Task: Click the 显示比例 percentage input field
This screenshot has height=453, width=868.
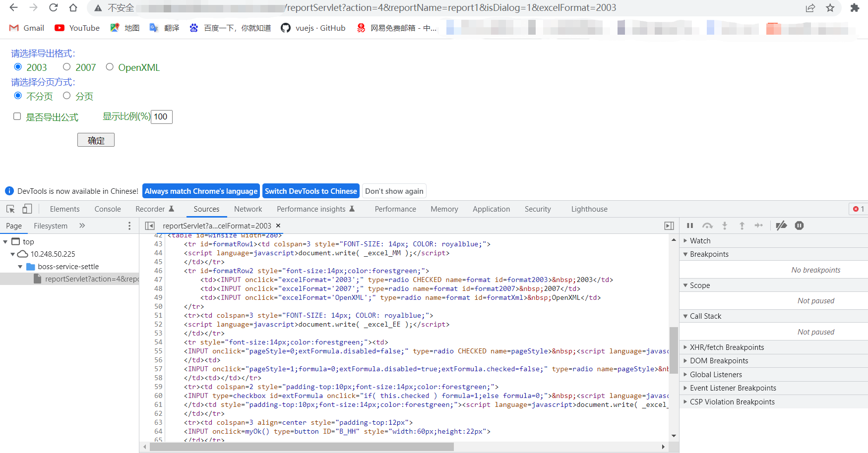Action: pyautogui.click(x=161, y=117)
